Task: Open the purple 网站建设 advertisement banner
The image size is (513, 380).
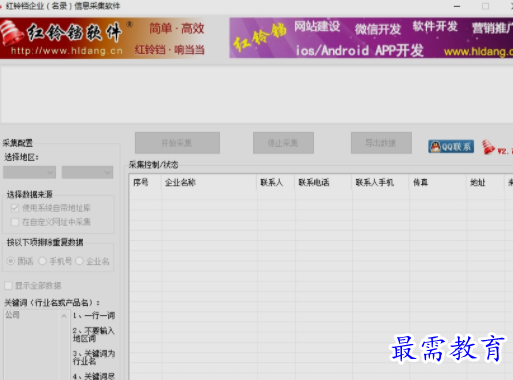Action: (x=371, y=38)
